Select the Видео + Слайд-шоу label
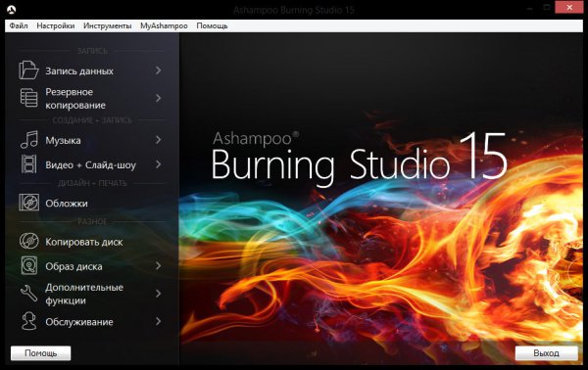This screenshot has height=370, width=588. pos(90,165)
